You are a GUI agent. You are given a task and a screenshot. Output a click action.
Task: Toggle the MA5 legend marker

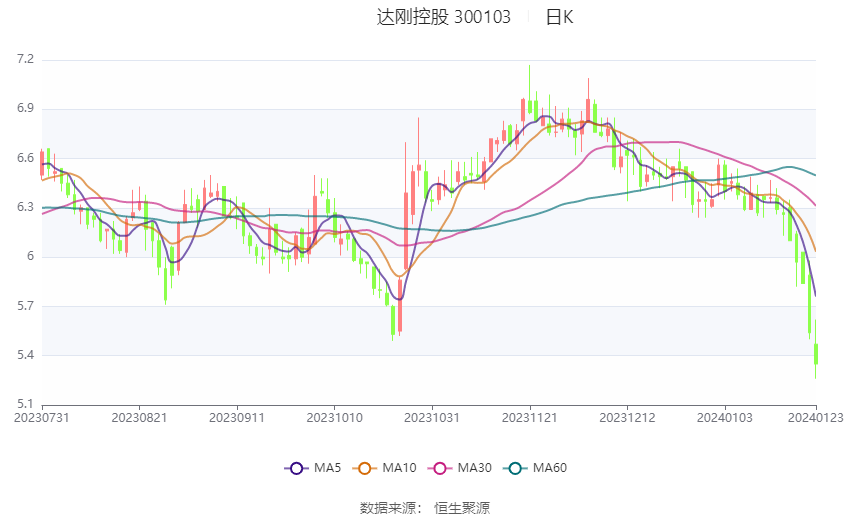pyautogui.click(x=296, y=468)
